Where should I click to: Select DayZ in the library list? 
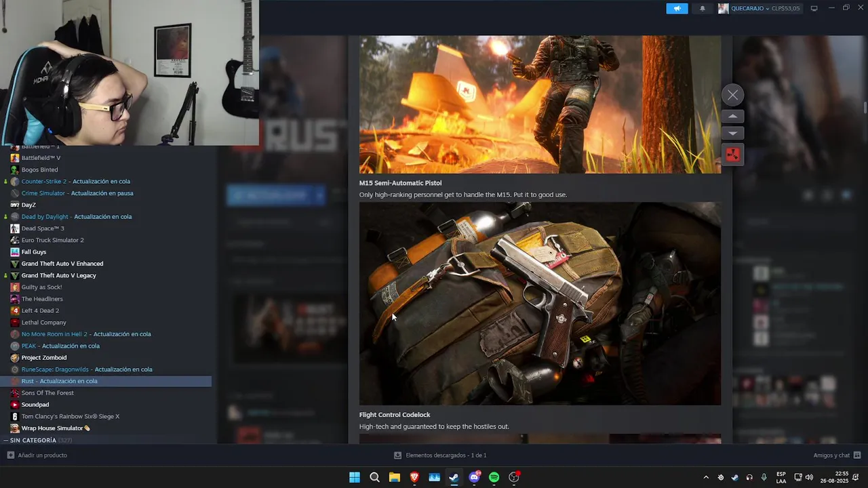click(28, 205)
